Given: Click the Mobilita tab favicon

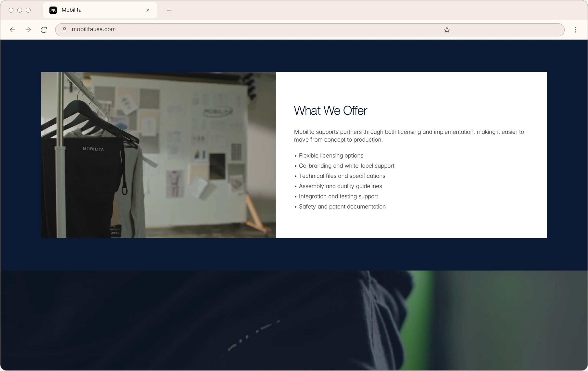Looking at the screenshot, I should coord(53,10).
